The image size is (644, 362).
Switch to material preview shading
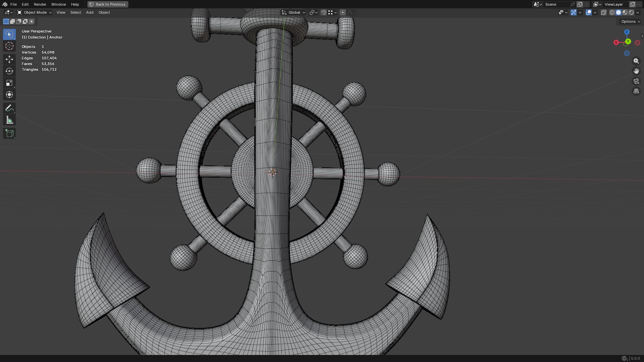coord(625,12)
